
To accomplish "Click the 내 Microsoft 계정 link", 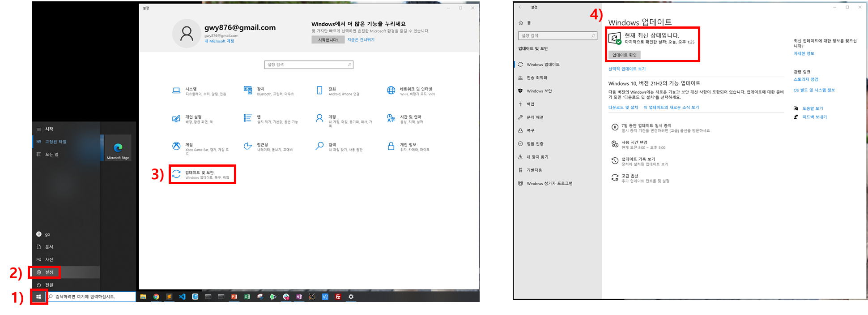I will coord(219,41).
